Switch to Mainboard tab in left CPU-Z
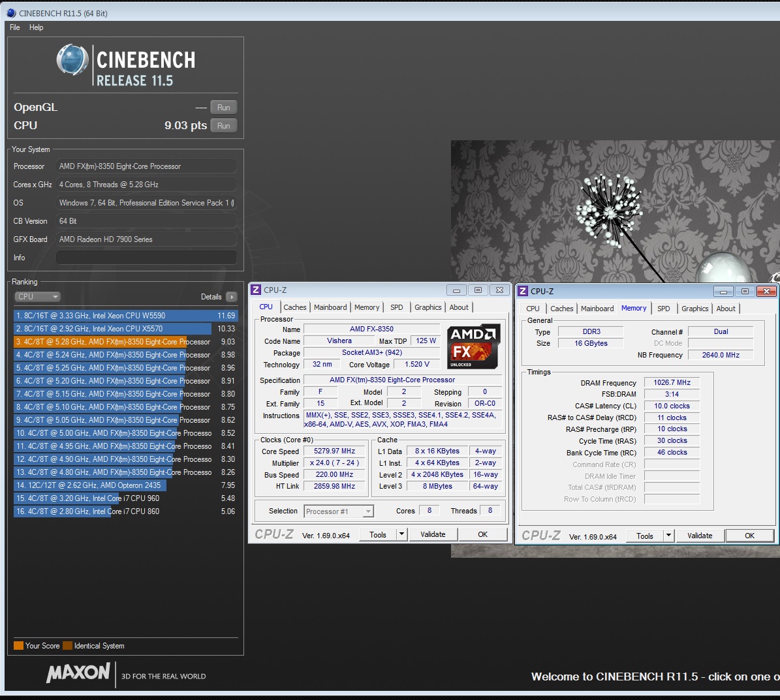The image size is (780, 700). pos(330,307)
